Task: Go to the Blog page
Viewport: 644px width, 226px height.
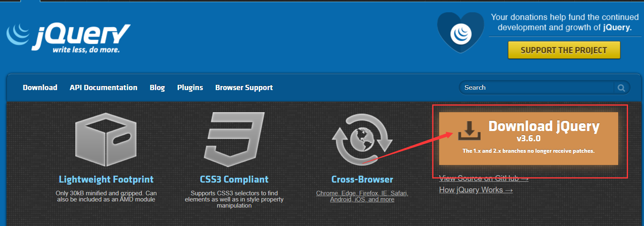Action: pyautogui.click(x=157, y=88)
